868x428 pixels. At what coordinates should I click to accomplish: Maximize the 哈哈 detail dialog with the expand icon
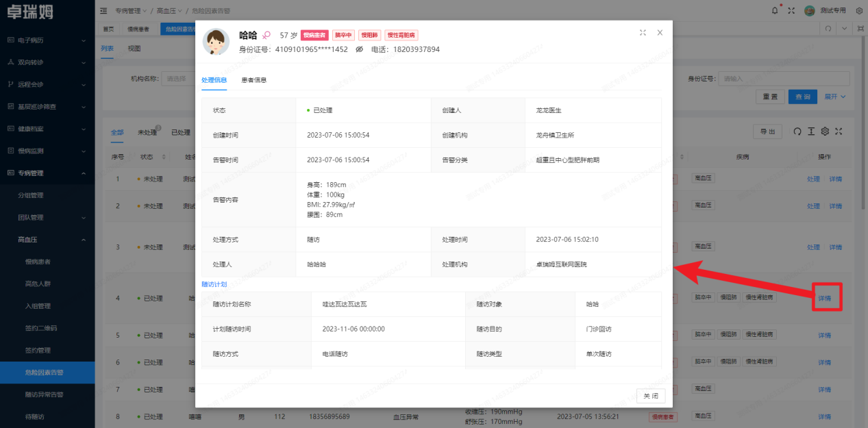(643, 32)
